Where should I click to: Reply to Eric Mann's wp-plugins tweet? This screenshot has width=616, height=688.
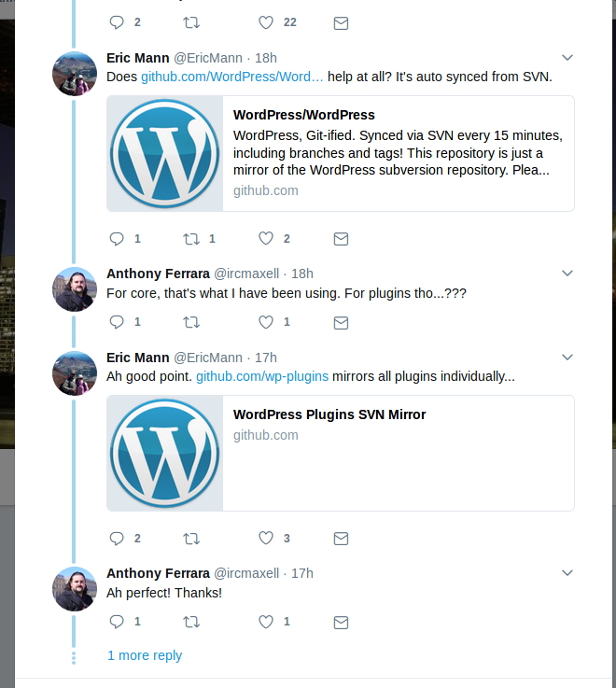tap(117, 539)
